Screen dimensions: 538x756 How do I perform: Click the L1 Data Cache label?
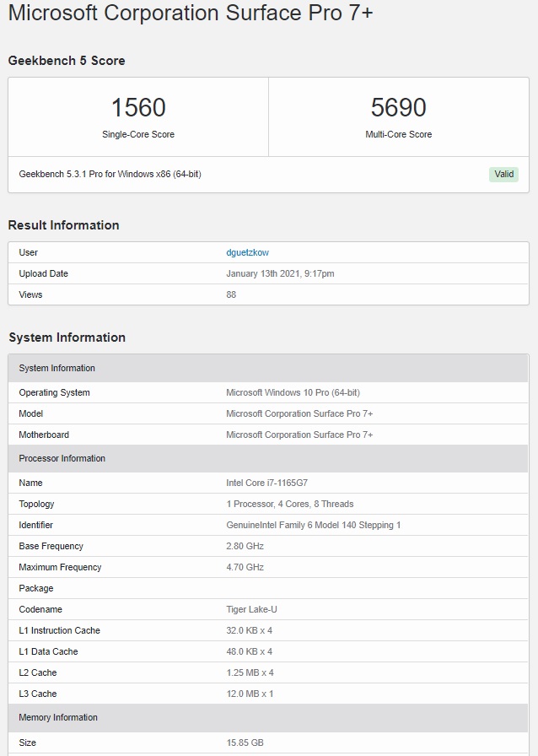tap(48, 652)
